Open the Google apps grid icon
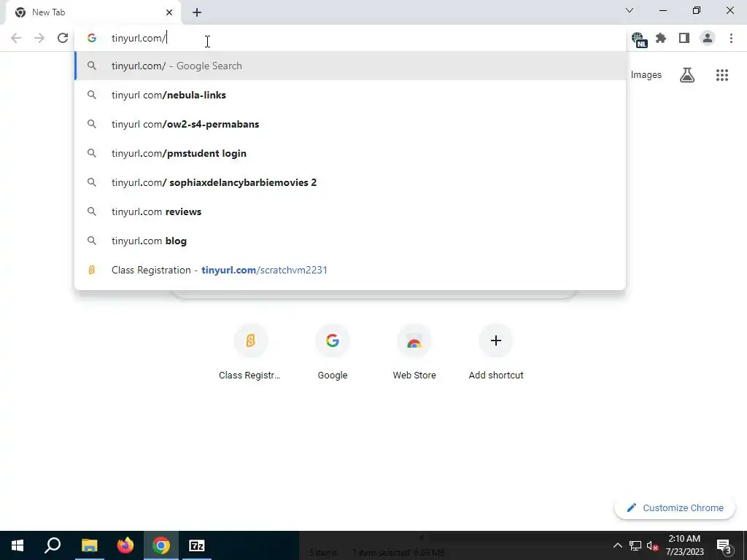The image size is (747, 560). pyautogui.click(x=722, y=75)
